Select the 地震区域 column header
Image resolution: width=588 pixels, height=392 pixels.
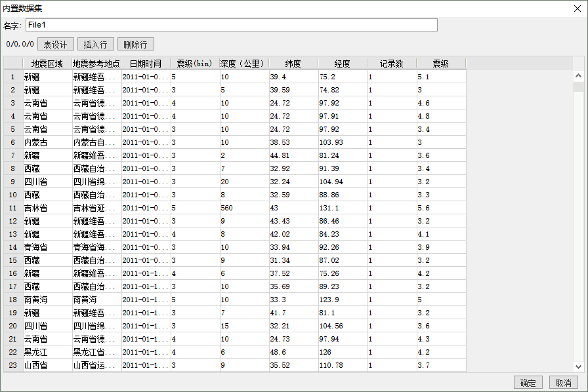(x=47, y=64)
